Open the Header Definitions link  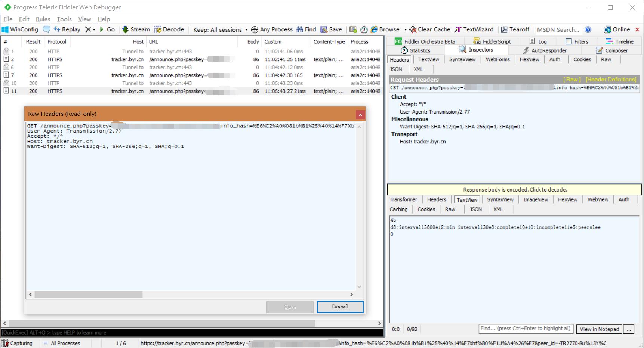(611, 80)
